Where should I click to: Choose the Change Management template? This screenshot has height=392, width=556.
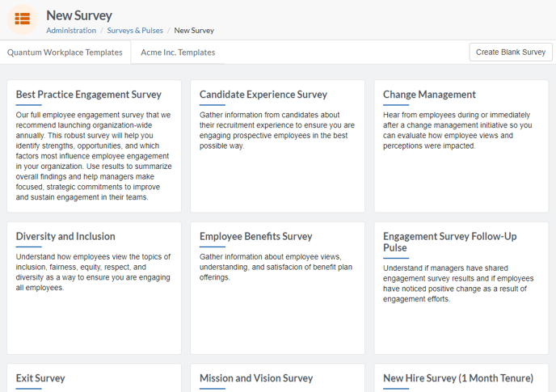point(461,146)
